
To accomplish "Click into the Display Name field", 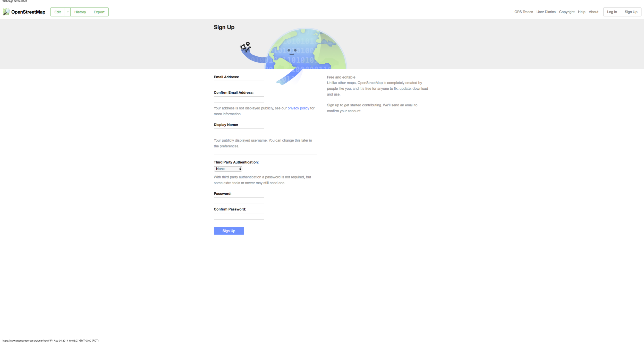I will (239, 132).
